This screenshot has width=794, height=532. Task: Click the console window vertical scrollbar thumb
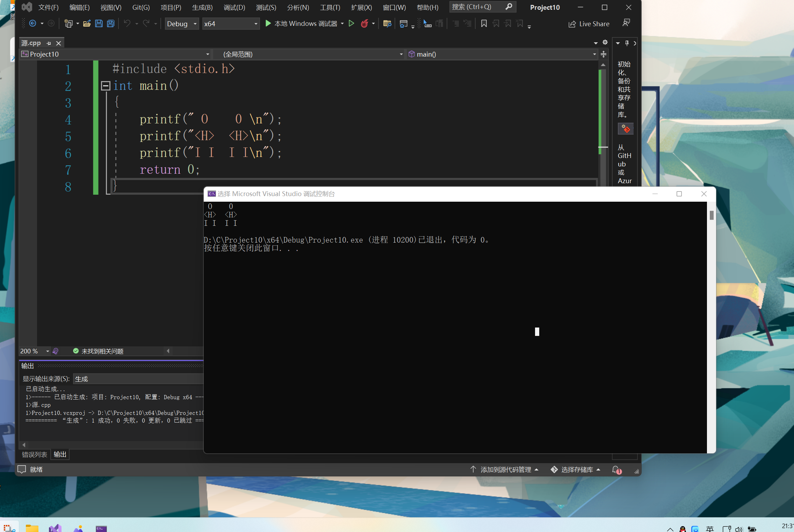point(712,215)
